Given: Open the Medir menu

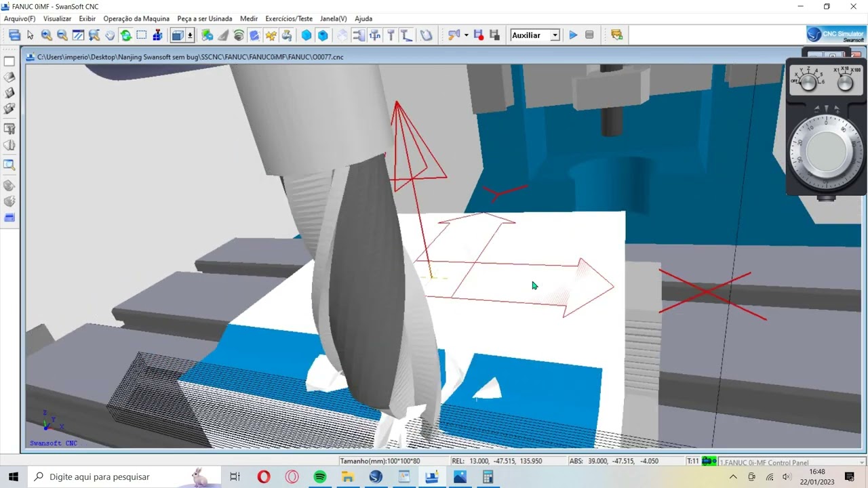Looking at the screenshot, I should (x=249, y=18).
